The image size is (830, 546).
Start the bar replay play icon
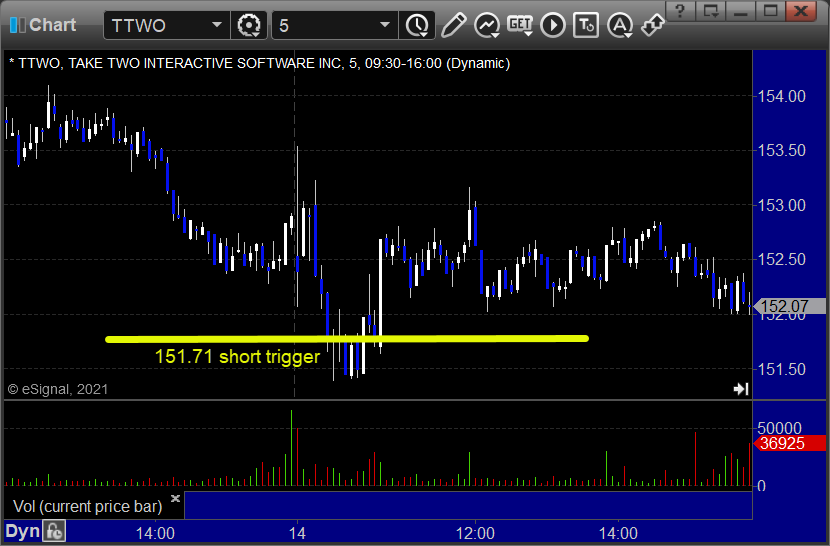pos(553,25)
